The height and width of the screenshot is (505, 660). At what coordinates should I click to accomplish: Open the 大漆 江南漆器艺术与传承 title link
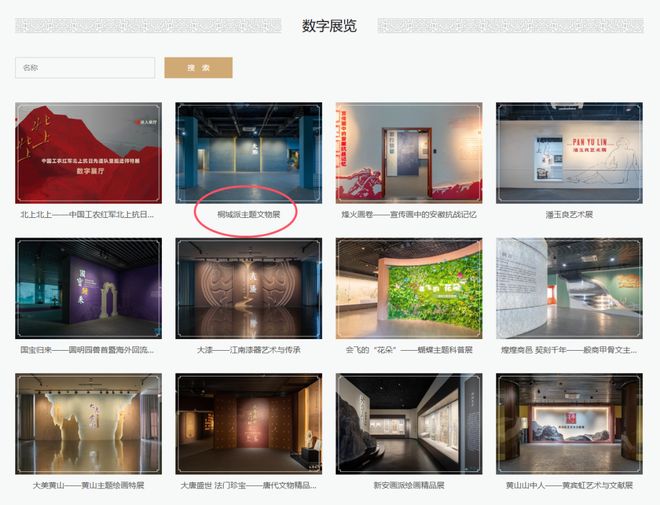tap(248, 350)
